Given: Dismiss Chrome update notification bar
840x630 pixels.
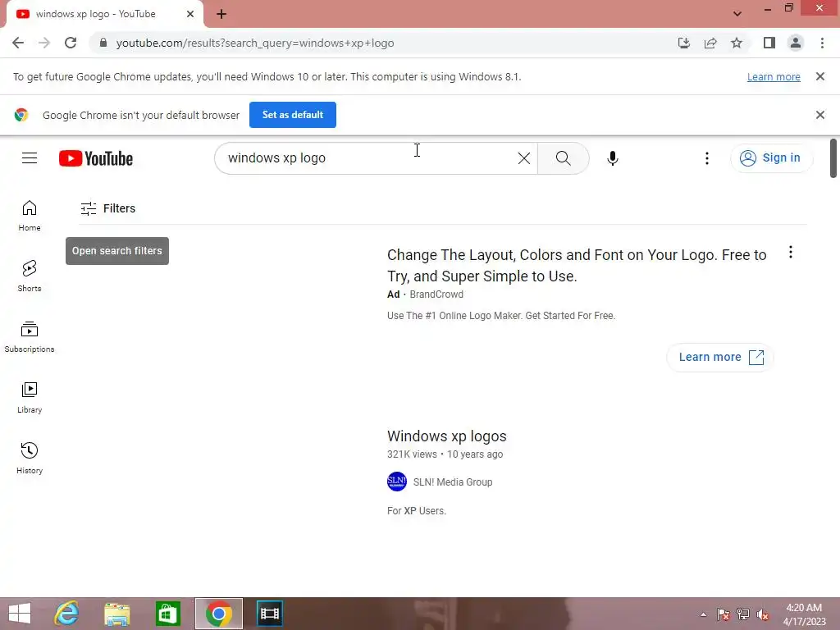Looking at the screenshot, I should [819, 76].
